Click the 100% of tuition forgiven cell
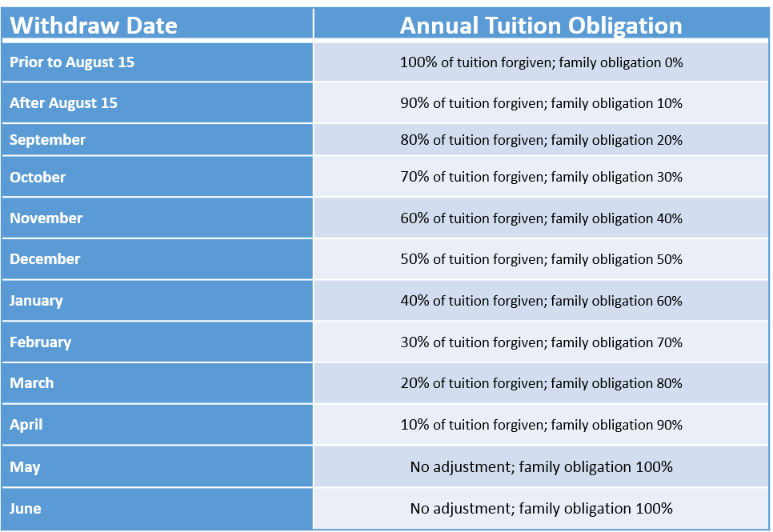The image size is (773, 532). click(x=541, y=62)
